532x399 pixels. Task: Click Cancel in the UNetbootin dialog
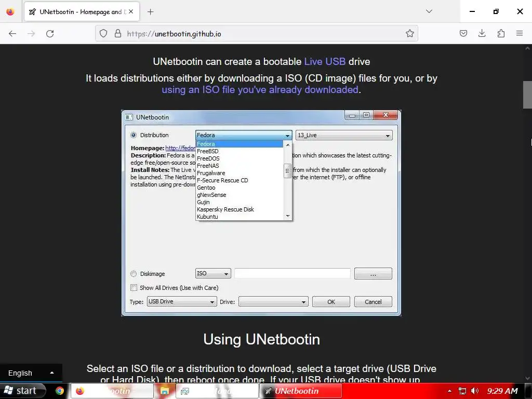pyautogui.click(x=373, y=302)
